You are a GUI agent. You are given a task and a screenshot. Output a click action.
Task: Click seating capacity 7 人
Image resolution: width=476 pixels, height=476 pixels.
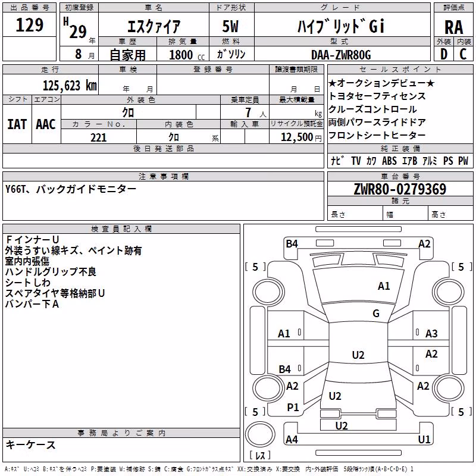256,112
